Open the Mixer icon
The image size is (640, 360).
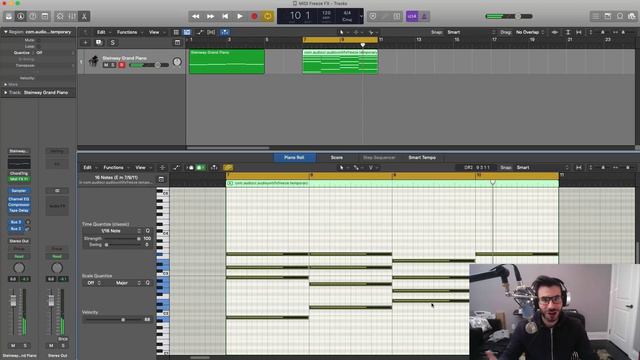(72, 16)
